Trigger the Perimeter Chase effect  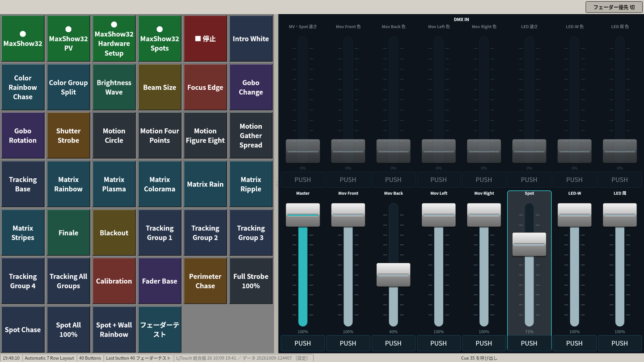point(205,281)
